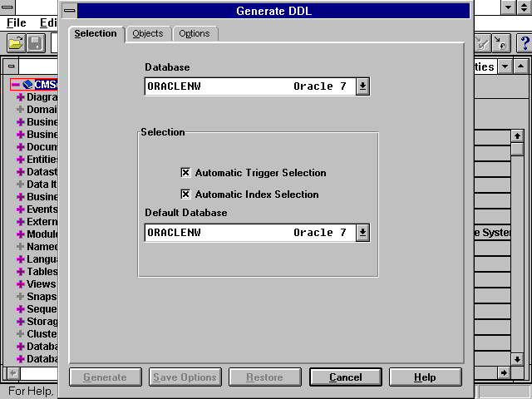The width and height of the screenshot is (532, 399).
Task: Click the CMS book icon in tree
Action: tap(27, 85)
